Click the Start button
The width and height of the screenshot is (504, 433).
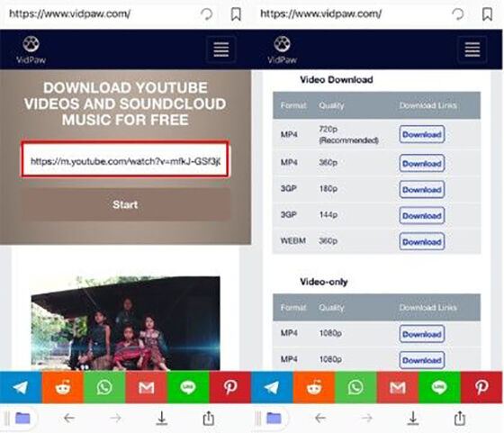click(x=126, y=204)
